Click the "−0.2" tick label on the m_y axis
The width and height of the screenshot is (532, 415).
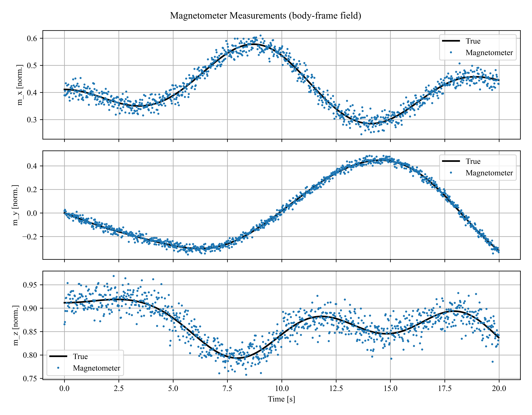point(29,237)
